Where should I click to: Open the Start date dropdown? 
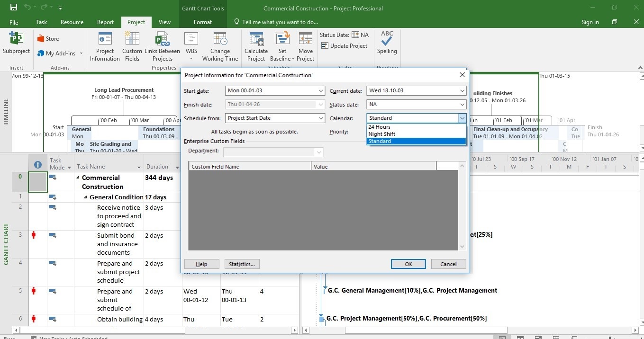click(321, 90)
